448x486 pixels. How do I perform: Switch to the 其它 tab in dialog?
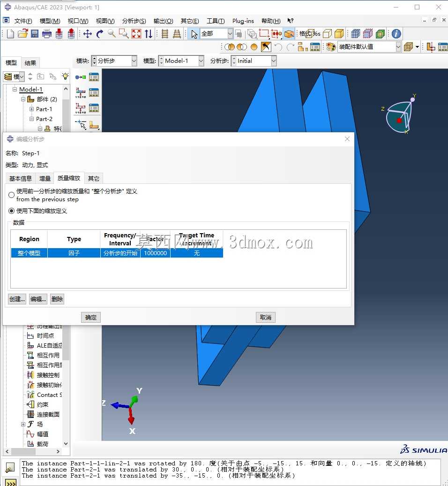(94, 179)
